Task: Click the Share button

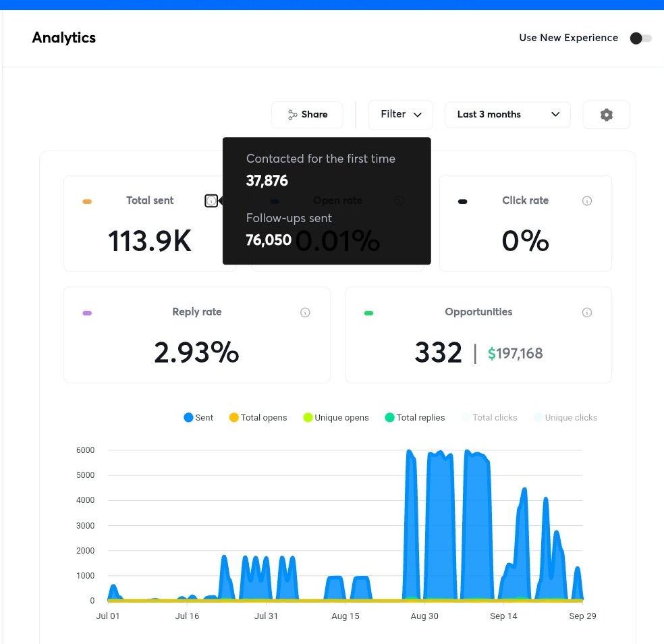Action: pos(307,114)
